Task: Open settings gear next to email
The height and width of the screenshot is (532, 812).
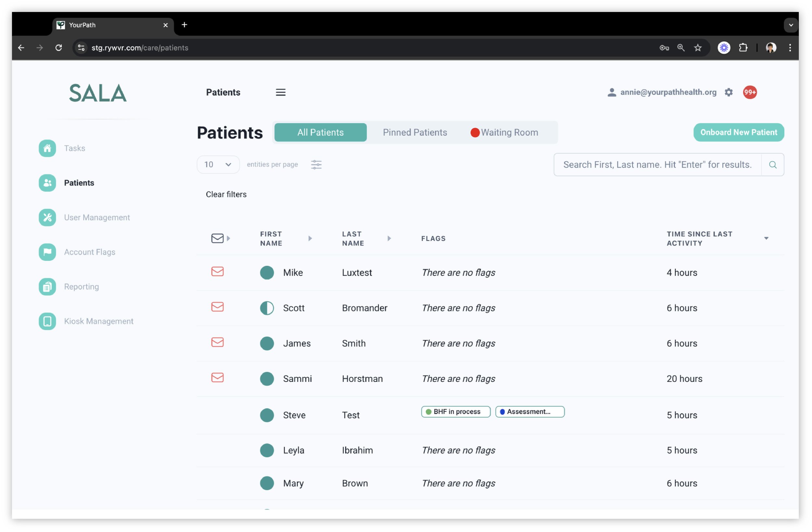Action: click(x=729, y=92)
